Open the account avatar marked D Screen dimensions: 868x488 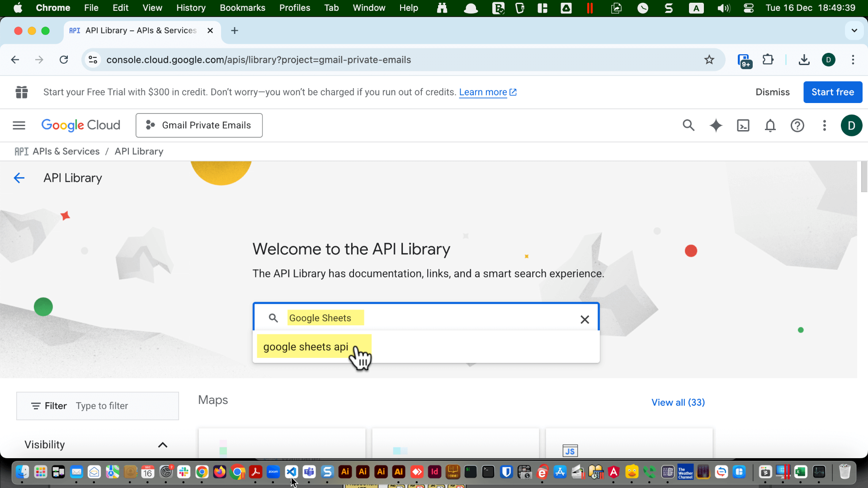pyautogui.click(x=852, y=125)
